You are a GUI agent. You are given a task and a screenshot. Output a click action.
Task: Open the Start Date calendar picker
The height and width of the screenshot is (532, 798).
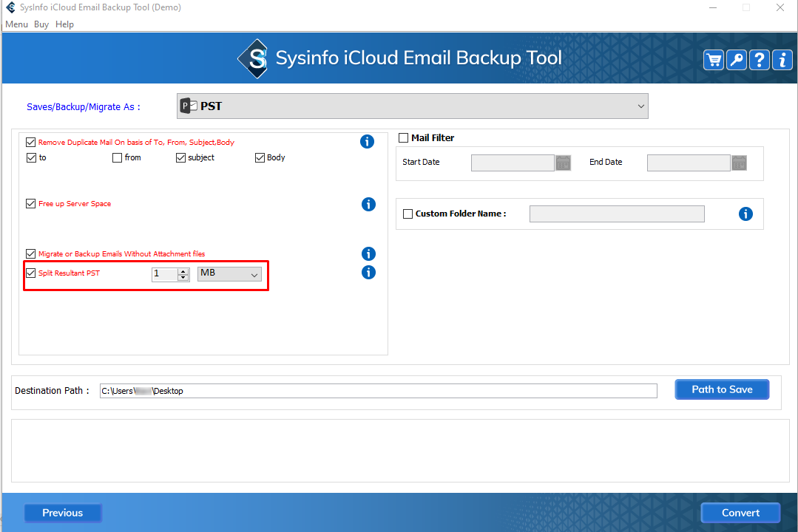564,163
